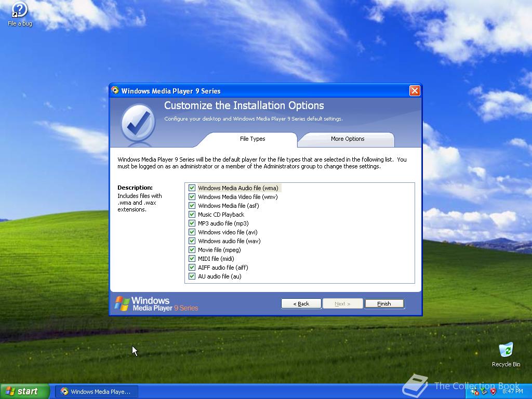Select the Recycle Bin desktop icon
Viewport: 532px width, 399px height.
coord(506,354)
